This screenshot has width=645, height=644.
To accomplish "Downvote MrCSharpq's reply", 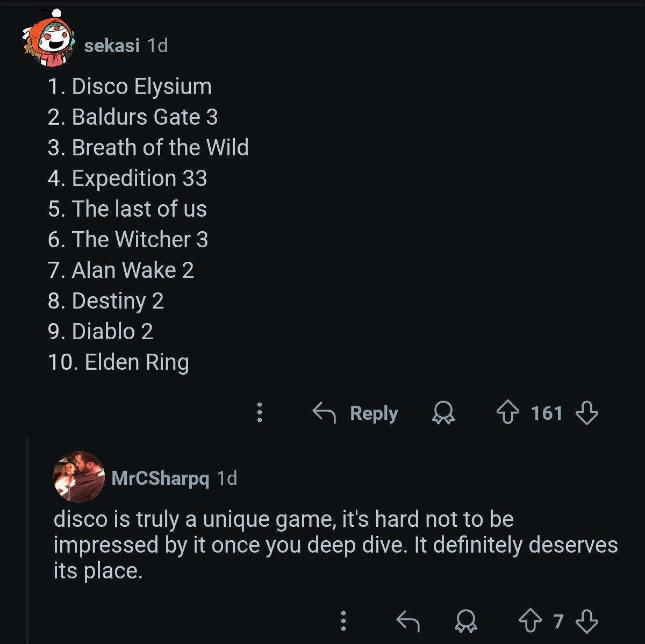I will (x=586, y=621).
